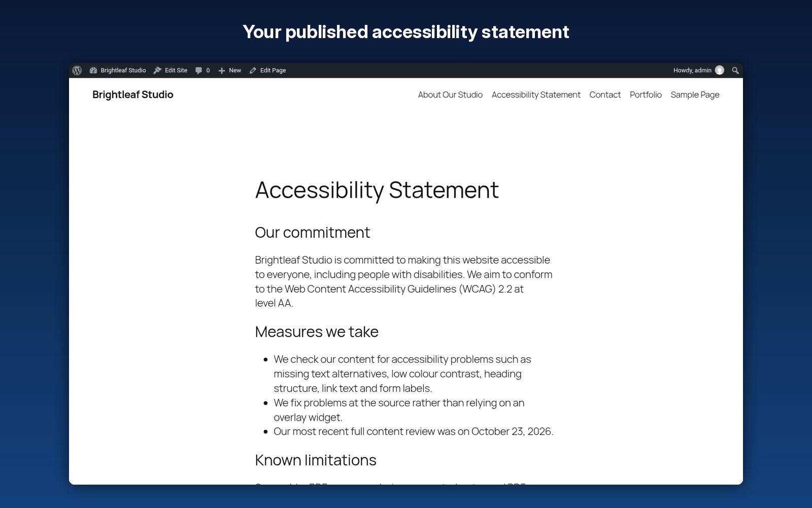
Task: Open the Accessibility Statement nav link
Action: pyautogui.click(x=536, y=94)
